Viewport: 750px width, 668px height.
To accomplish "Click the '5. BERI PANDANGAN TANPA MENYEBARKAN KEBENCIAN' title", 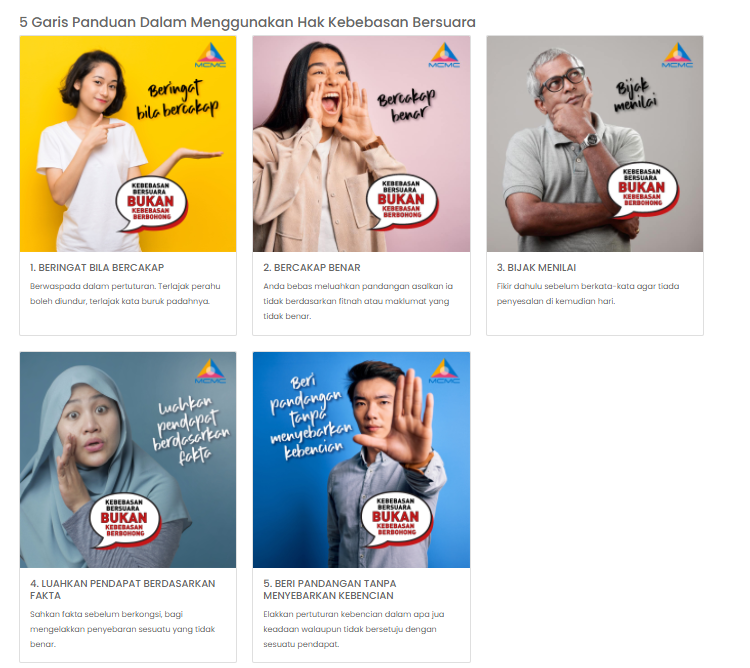I will click(330, 590).
